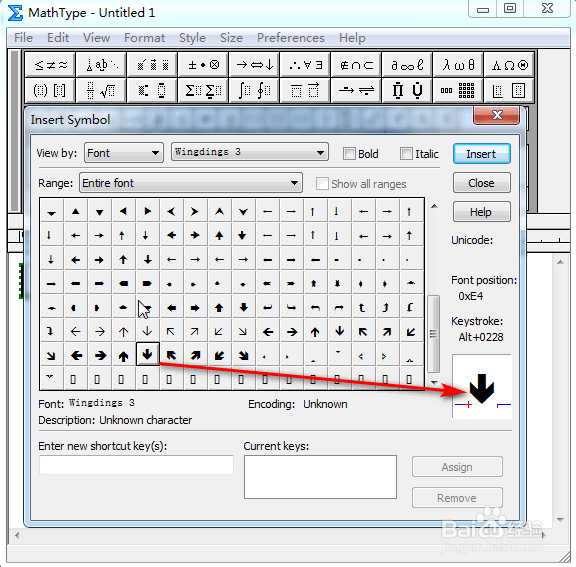Viewport: 576px width, 567px height.
Task: Enable the Bold checkbox
Action: [x=349, y=154]
